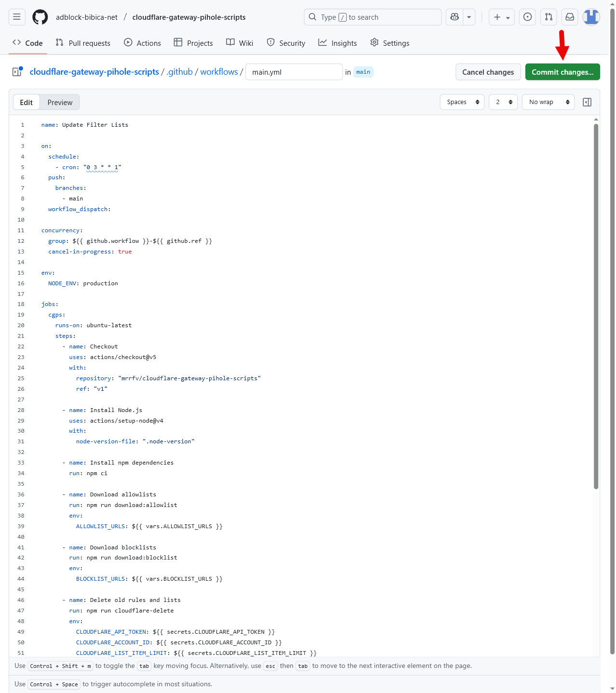Open the repository Settings tab

(x=389, y=43)
